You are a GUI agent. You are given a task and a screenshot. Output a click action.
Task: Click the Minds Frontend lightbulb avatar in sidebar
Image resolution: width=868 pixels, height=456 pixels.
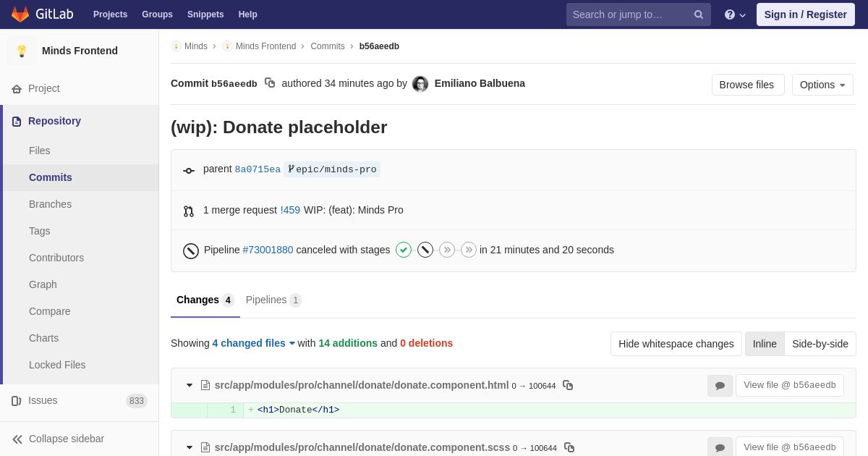tap(22, 51)
